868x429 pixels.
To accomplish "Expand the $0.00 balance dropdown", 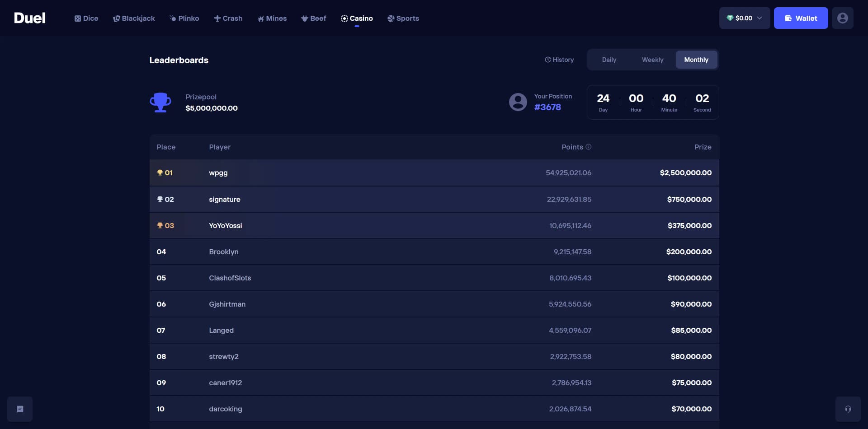I will click(x=745, y=18).
